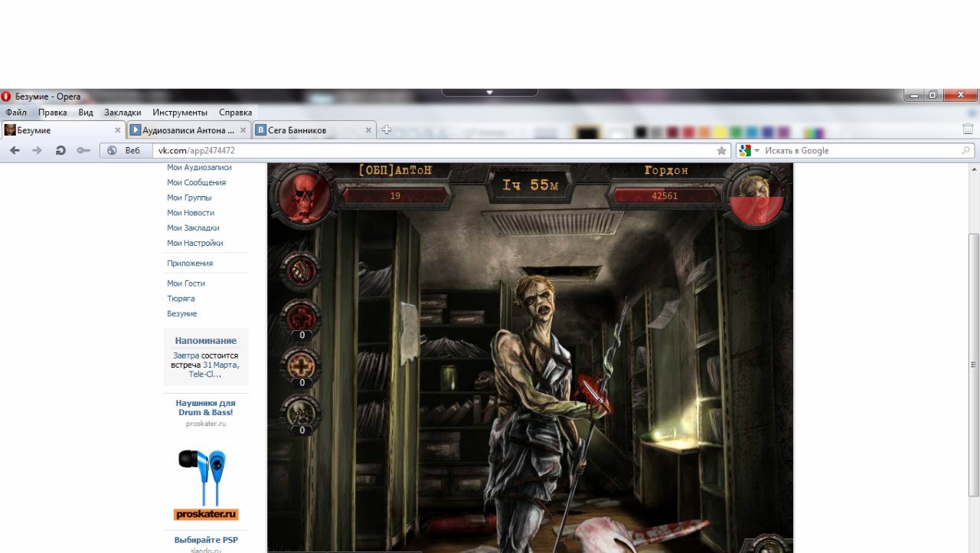Bookmark the page with the star icon
Image resolution: width=980 pixels, height=553 pixels.
(x=721, y=151)
